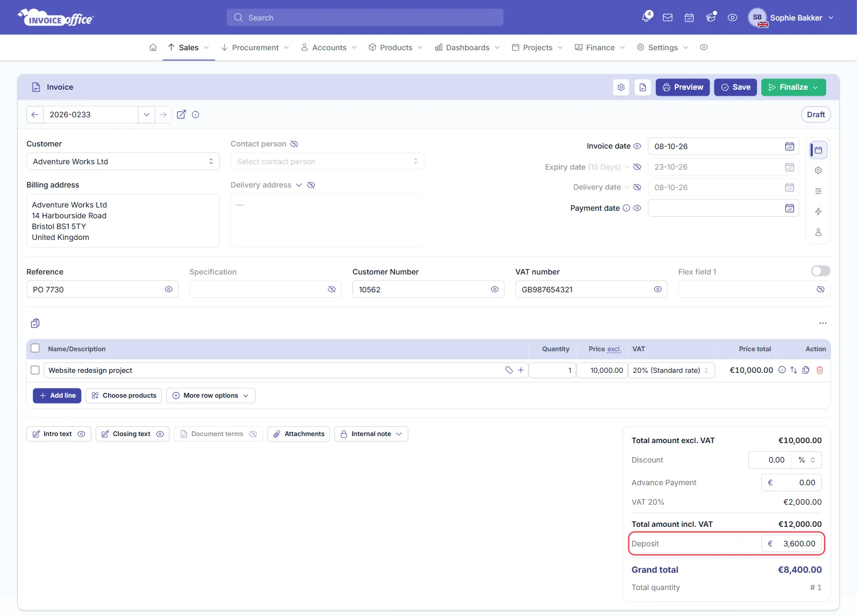Open the side panel sliders icon
Image resolution: width=857 pixels, height=616 pixels.
pos(819,191)
